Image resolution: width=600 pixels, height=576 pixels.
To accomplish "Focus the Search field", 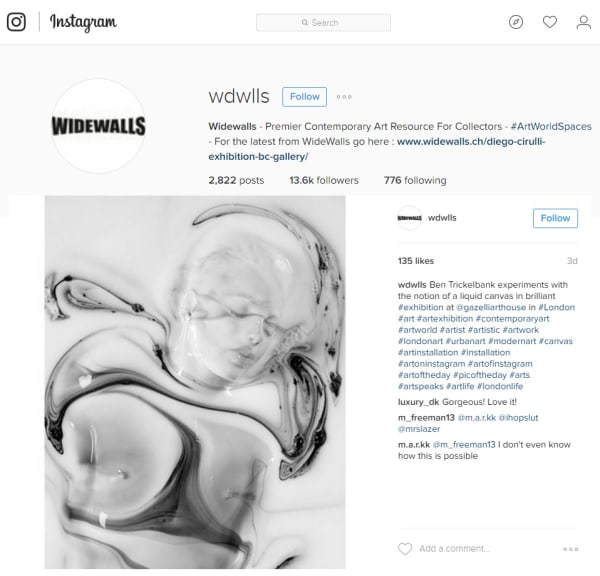I will [323, 23].
